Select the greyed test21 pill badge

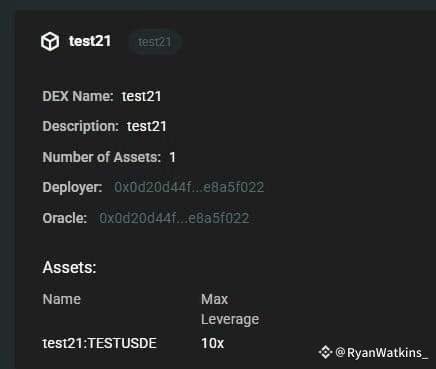click(155, 42)
